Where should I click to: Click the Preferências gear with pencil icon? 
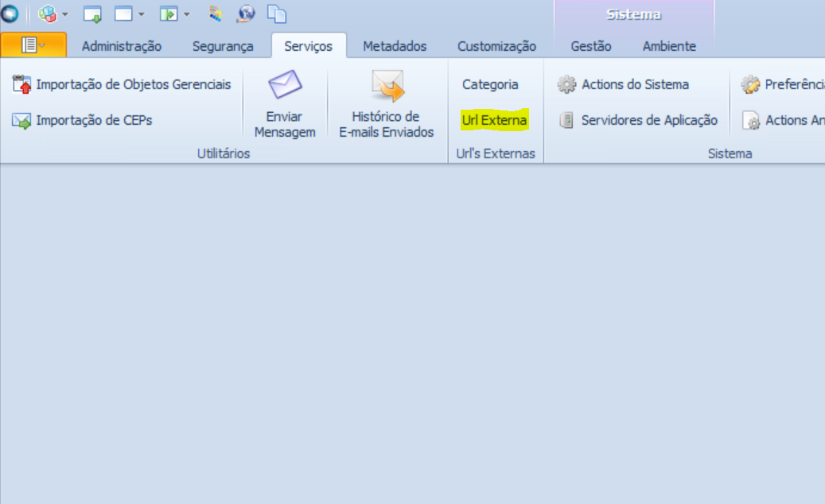(x=751, y=84)
